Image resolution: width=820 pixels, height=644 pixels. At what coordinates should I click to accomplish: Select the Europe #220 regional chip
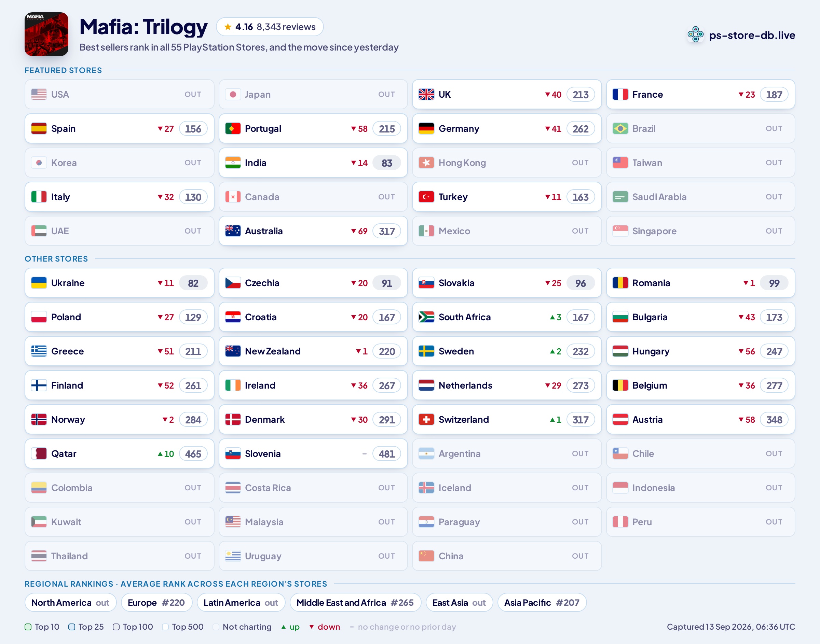pyautogui.click(x=156, y=603)
